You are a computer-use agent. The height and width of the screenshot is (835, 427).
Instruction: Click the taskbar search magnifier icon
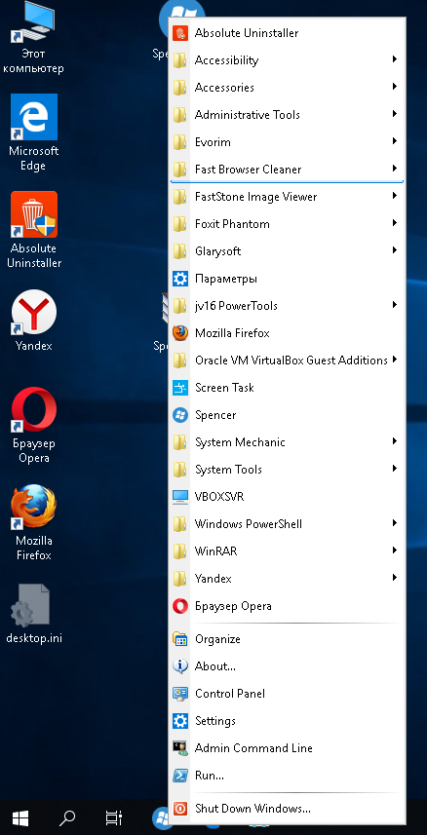(x=67, y=818)
